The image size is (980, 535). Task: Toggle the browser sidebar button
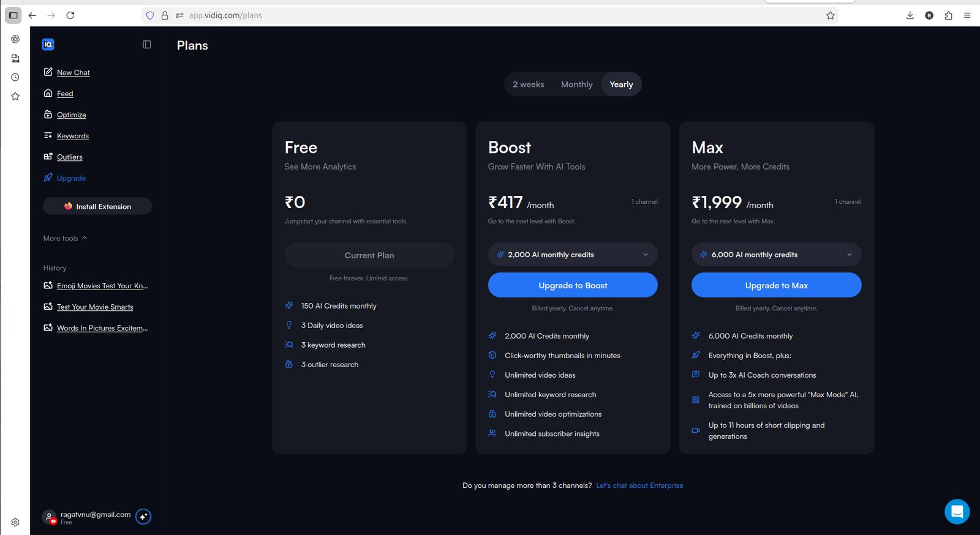click(13, 15)
